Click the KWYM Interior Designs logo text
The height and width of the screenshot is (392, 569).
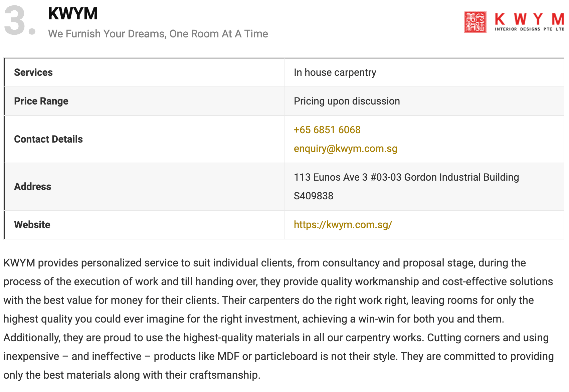tap(530, 22)
